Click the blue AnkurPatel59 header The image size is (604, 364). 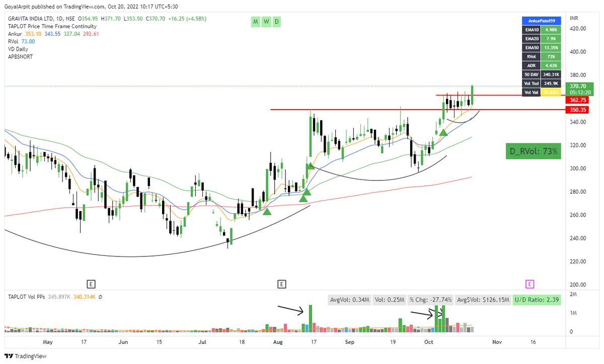tap(541, 21)
